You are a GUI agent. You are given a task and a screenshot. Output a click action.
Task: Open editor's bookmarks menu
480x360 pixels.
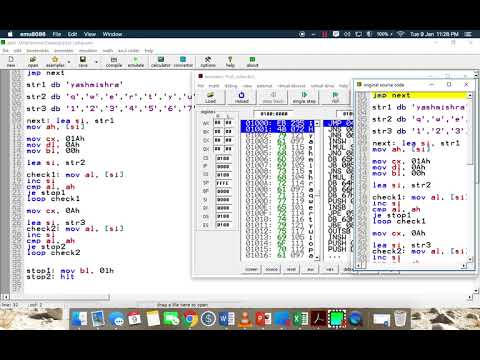tap(37, 51)
